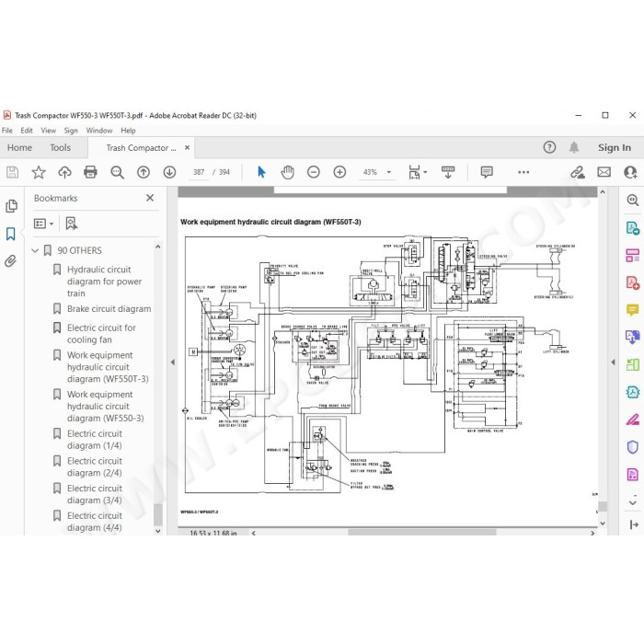Activate the hand pan tool

pos(287,172)
